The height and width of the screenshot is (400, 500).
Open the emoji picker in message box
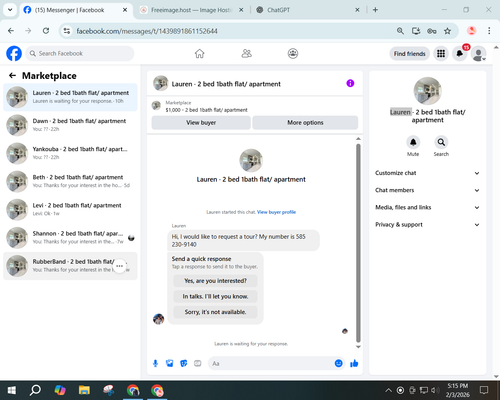pos(338,363)
